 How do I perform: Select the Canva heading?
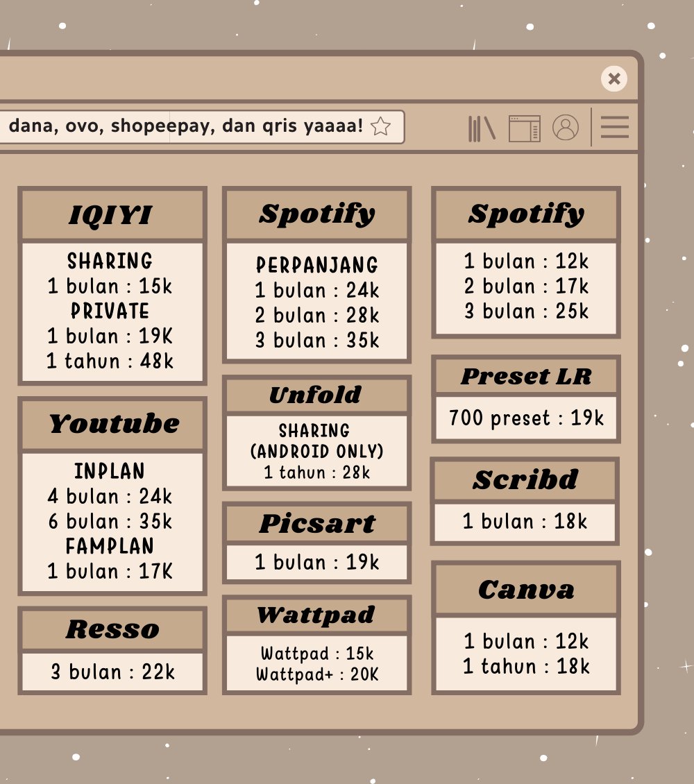526,590
